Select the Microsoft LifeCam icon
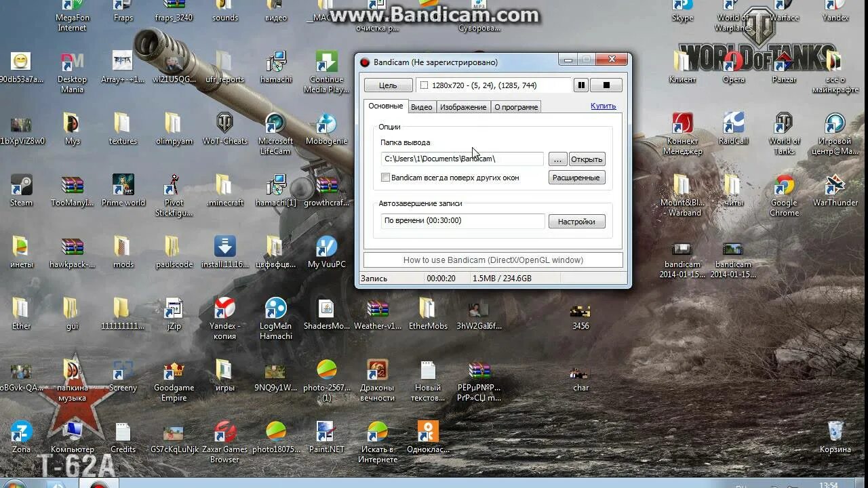The height and width of the screenshot is (488, 868). pos(275,134)
